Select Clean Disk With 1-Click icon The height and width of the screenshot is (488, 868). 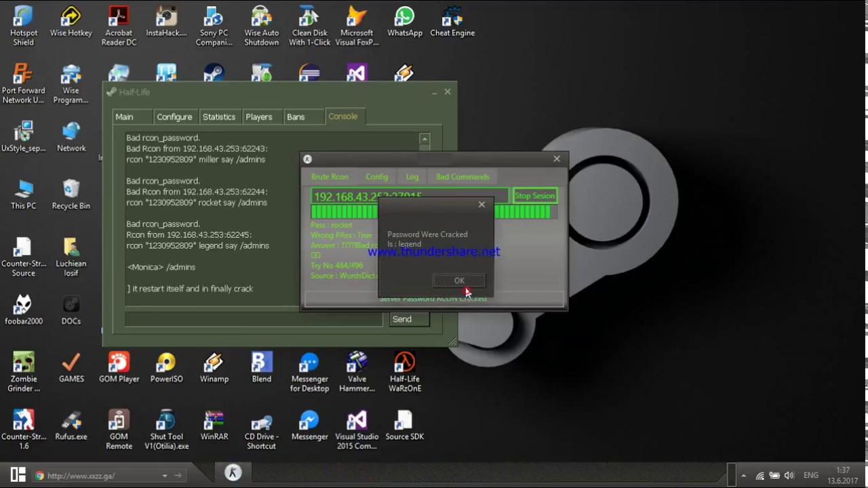[x=309, y=26]
